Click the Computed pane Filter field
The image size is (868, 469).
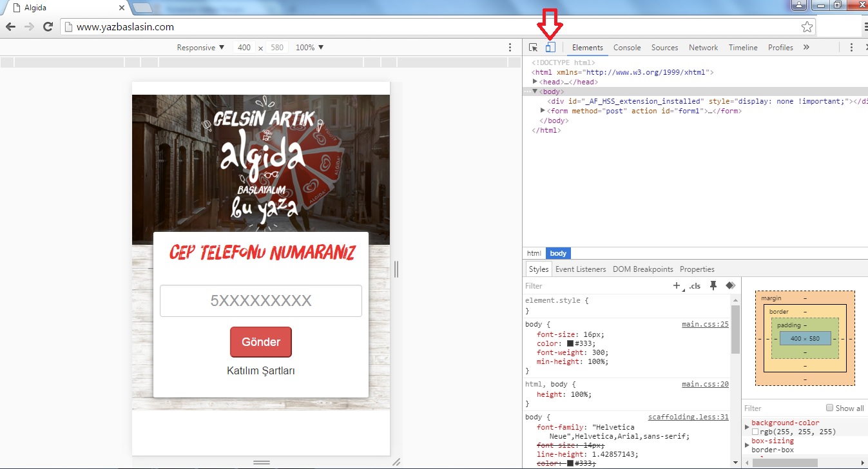pos(783,408)
